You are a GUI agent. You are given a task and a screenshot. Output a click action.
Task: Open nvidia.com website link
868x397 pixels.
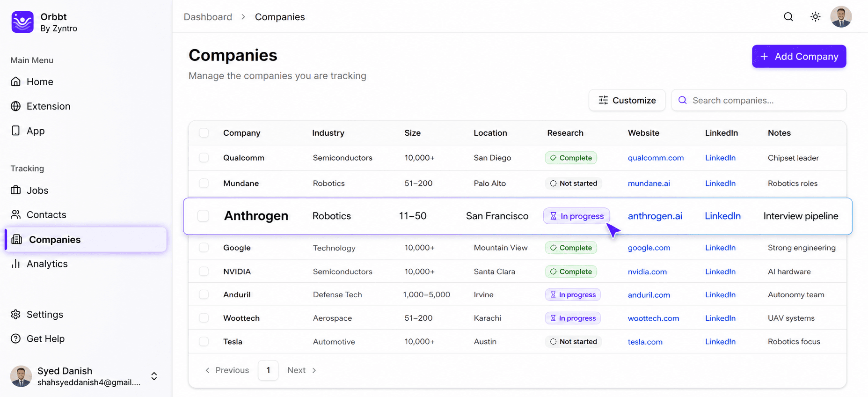(x=647, y=272)
